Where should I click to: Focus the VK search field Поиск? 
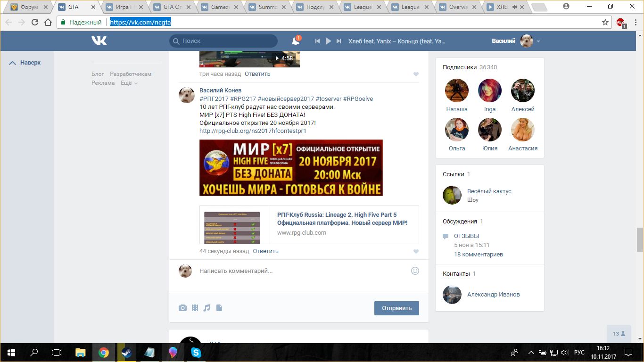pyautogui.click(x=223, y=41)
